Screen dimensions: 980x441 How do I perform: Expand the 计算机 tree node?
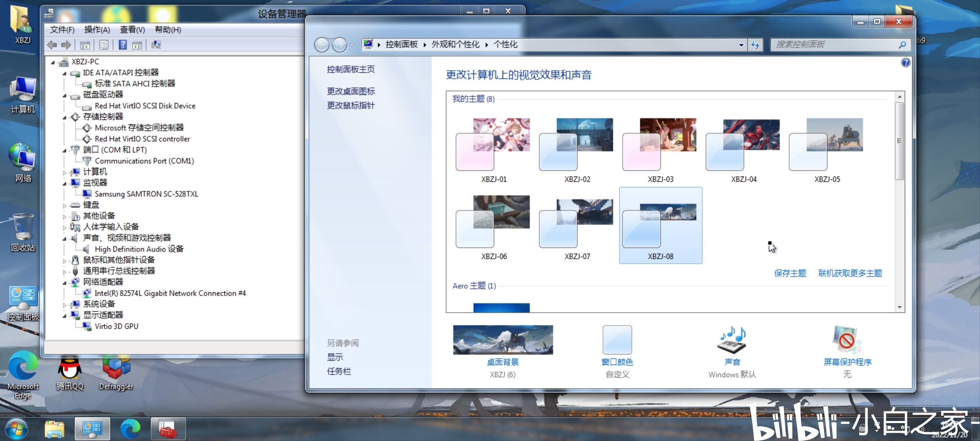65,173
